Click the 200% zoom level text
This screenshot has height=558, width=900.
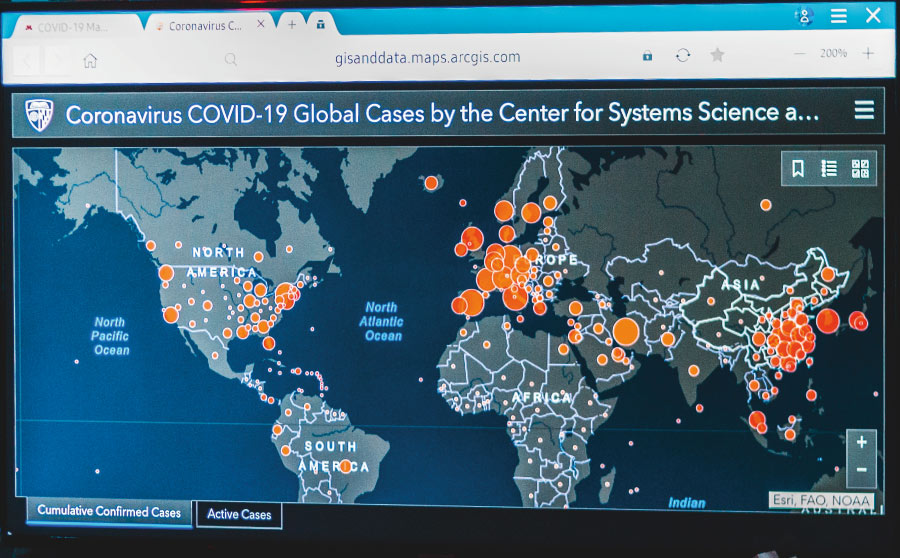tap(833, 53)
